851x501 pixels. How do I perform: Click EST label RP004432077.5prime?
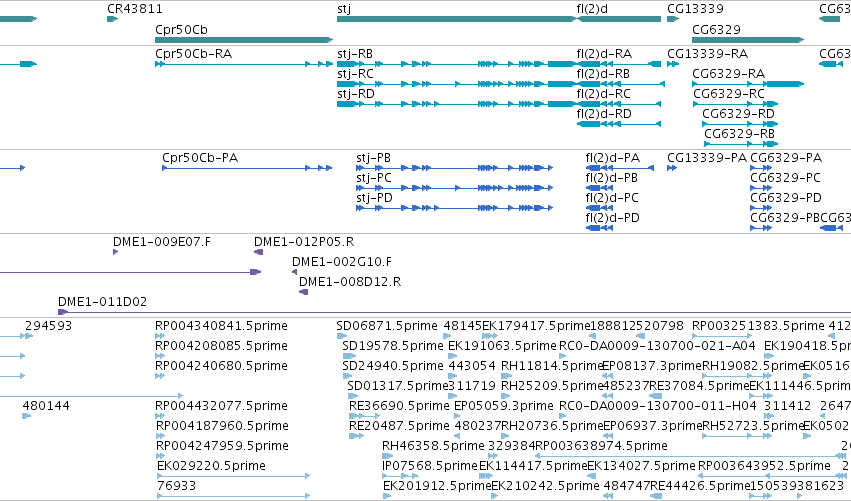pos(221,406)
